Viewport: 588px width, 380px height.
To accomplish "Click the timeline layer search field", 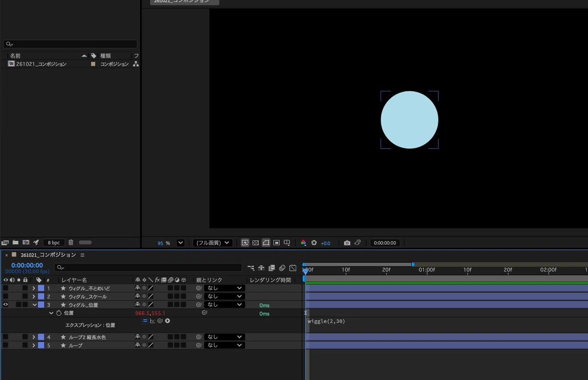I will 148,268.
